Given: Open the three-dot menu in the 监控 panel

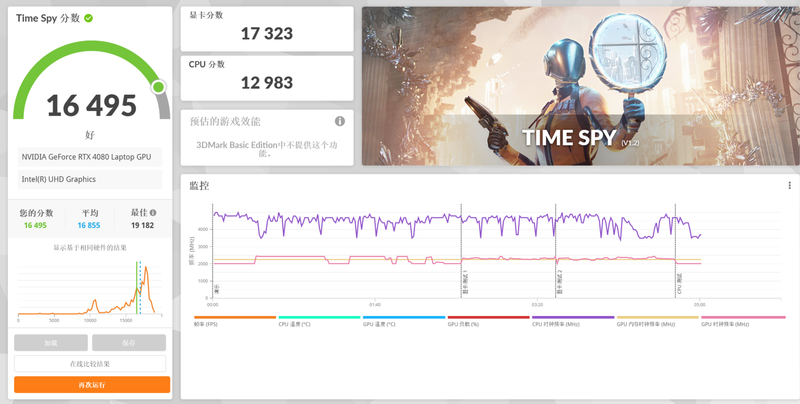Looking at the screenshot, I should (789, 186).
